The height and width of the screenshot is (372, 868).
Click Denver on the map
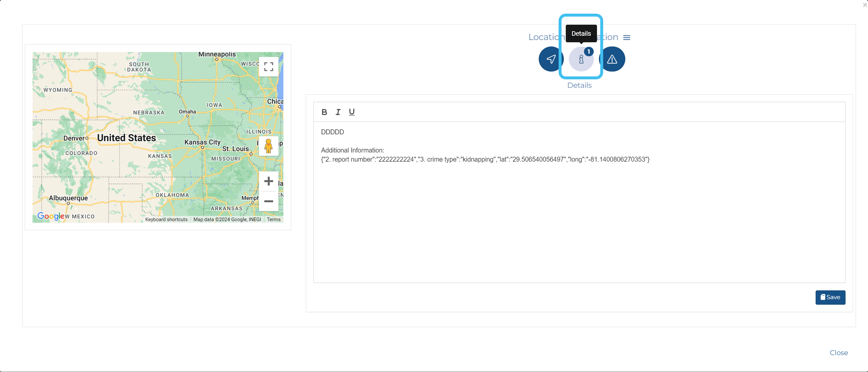(x=74, y=139)
